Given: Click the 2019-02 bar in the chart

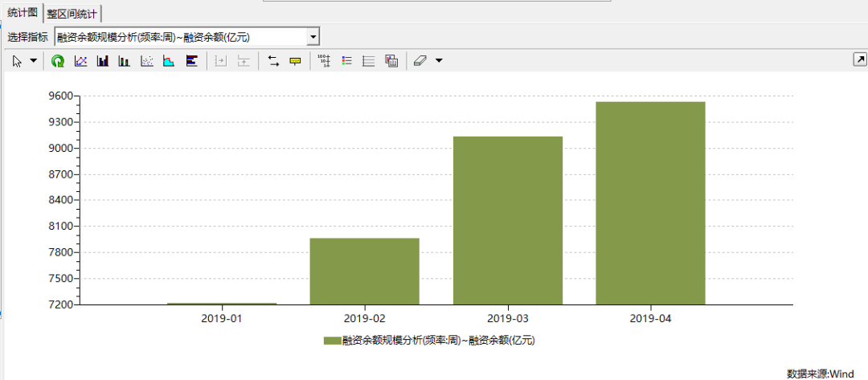Looking at the screenshot, I should pos(364,271).
